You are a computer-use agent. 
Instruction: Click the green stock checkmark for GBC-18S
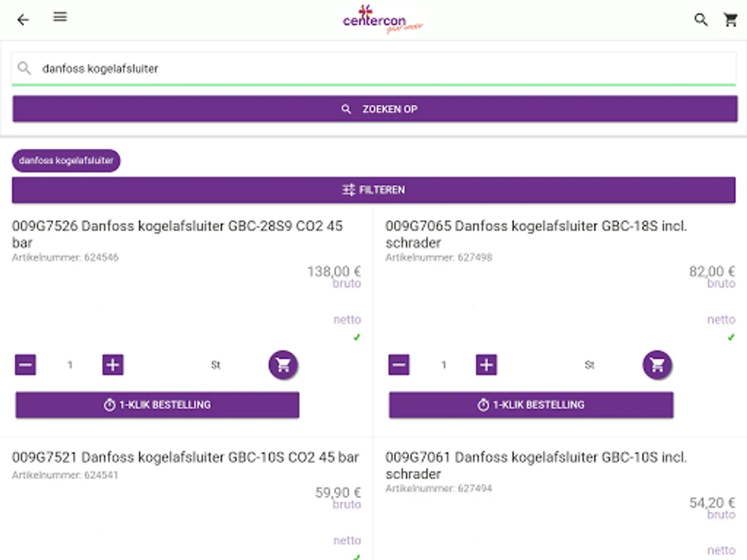(731, 337)
